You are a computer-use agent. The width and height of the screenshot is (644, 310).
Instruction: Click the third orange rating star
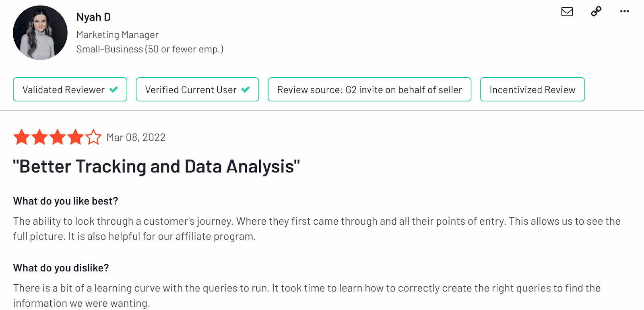(x=58, y=137)
